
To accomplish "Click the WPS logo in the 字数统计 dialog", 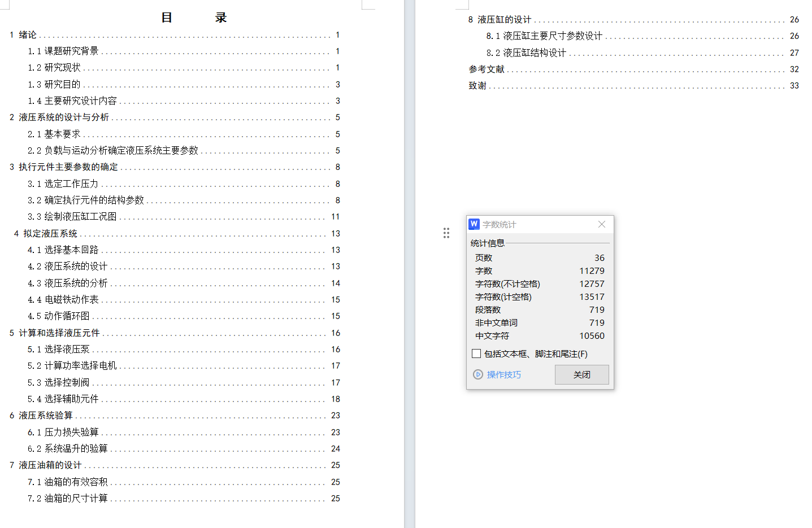I will point(474,224).
